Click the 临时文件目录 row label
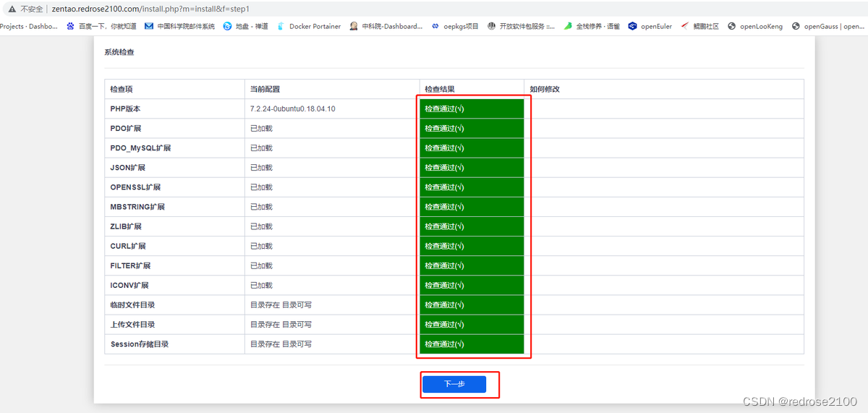Screen dimensions: 868x413 pos(132,305)
